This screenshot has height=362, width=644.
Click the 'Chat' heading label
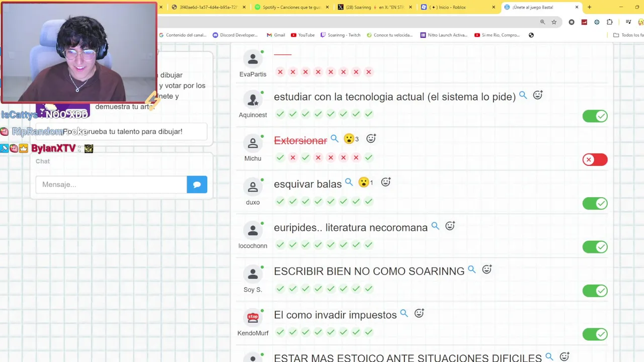[x=43, y=161]
